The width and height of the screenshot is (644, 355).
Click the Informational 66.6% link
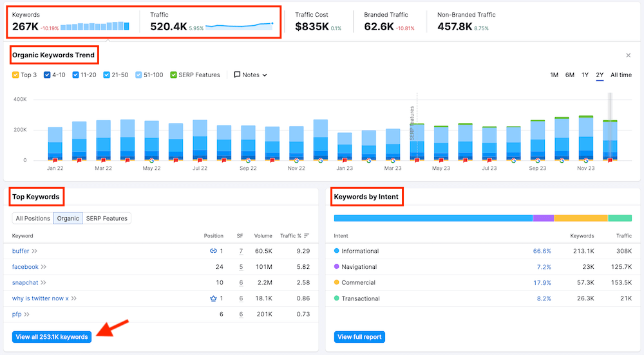point(542,251)
